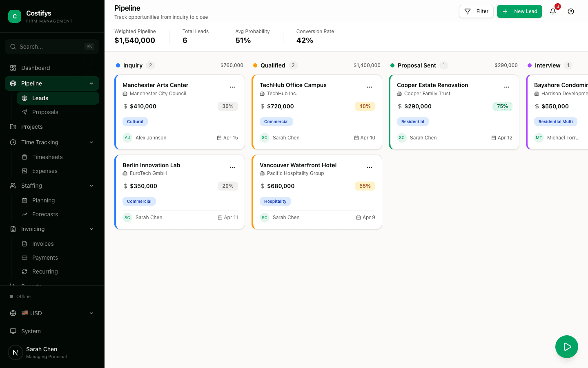This screenshot has width=588, height=368.
Task: Open the USD currency dropdown
Action: pos(52,313)
